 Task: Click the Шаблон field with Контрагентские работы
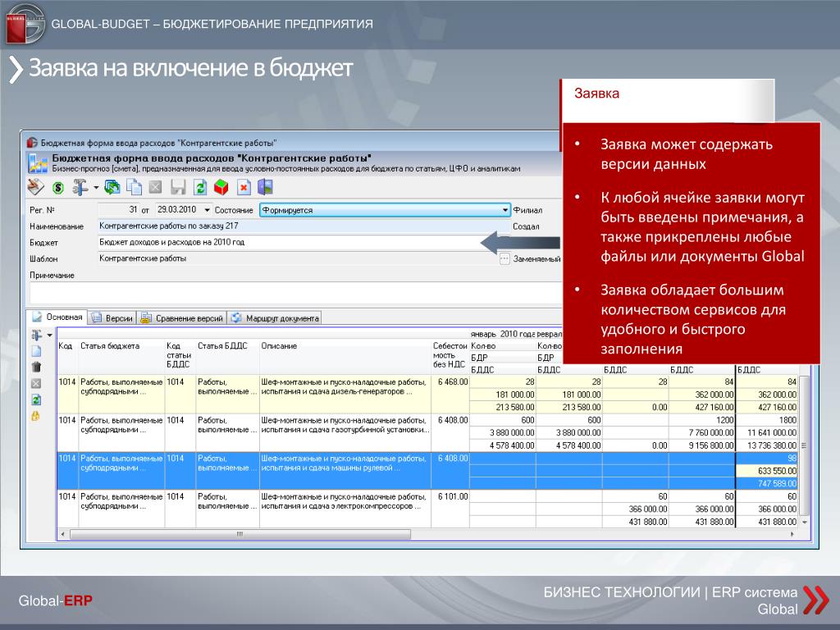(298, 258)
